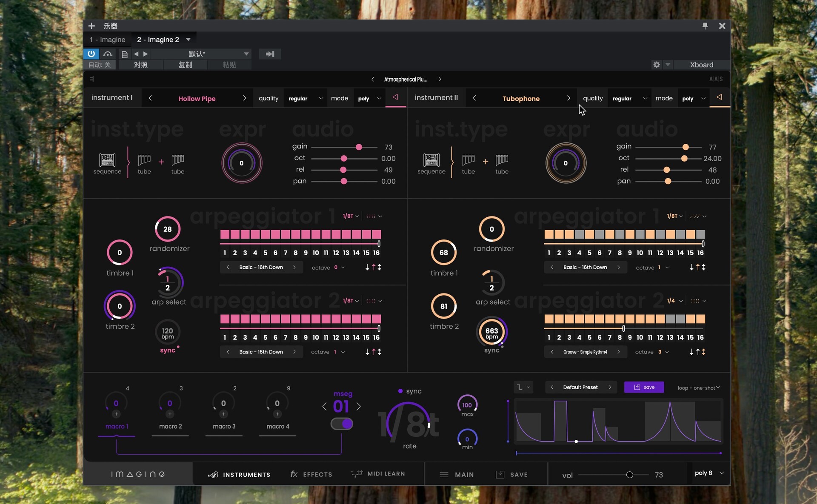This screenshot has width=817, height=504.
Task: Adjust the master vol slider handle
Action: [x=630, y=475]
